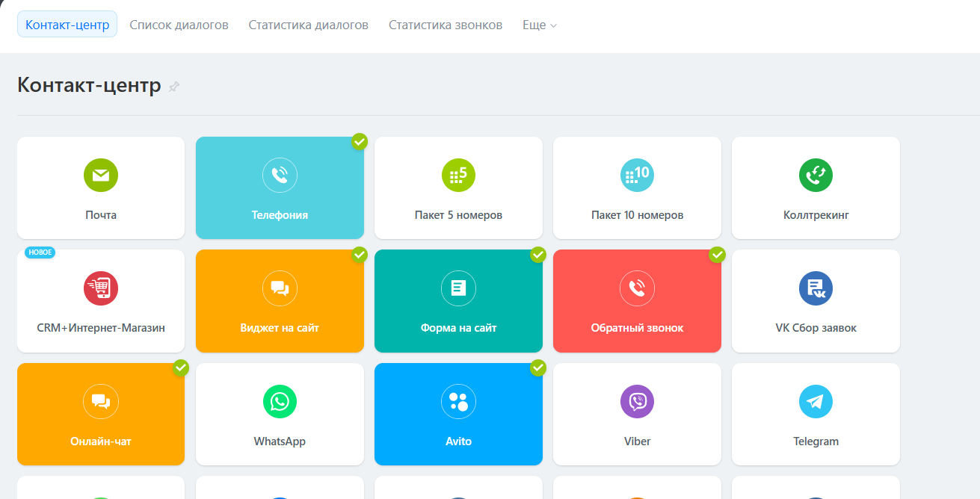Viewport: 980px width, 499px height.
Task: Go to the Статистика диалогов tab
Action: click(x=308, y=25)
